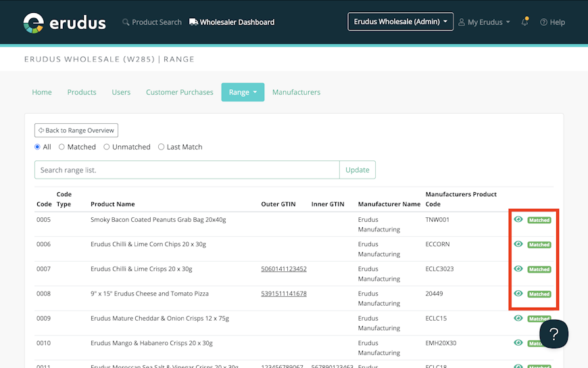Click manufacturer code ECCORN
Viewport: 588px width, 368px height.
[x=438, y=244]
